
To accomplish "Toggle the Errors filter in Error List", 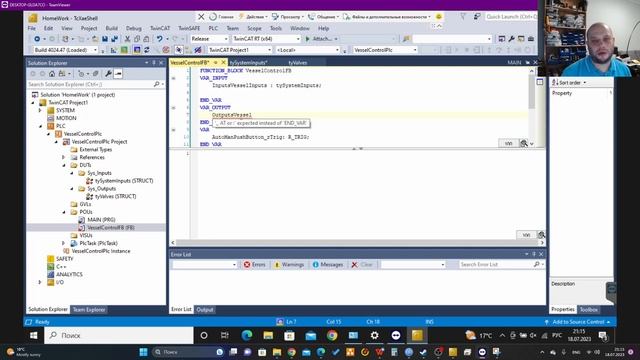I will click(x=255, y=265).
